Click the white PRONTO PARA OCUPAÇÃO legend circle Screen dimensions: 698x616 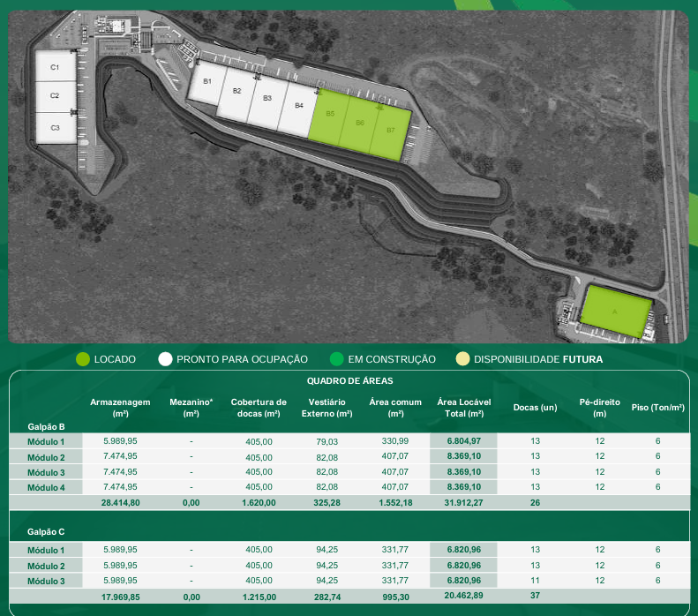(165, 359)
